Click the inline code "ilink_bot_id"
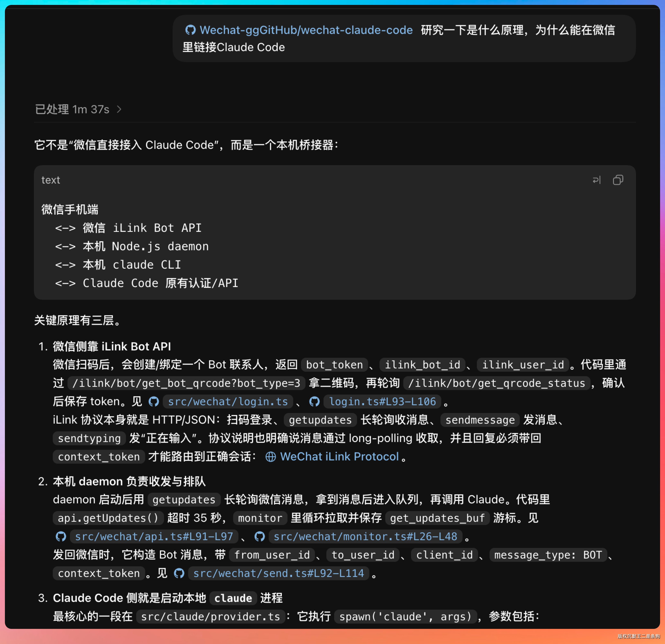Screen dimensions: 665x644 pyautogui.click(x=422, y=365)
